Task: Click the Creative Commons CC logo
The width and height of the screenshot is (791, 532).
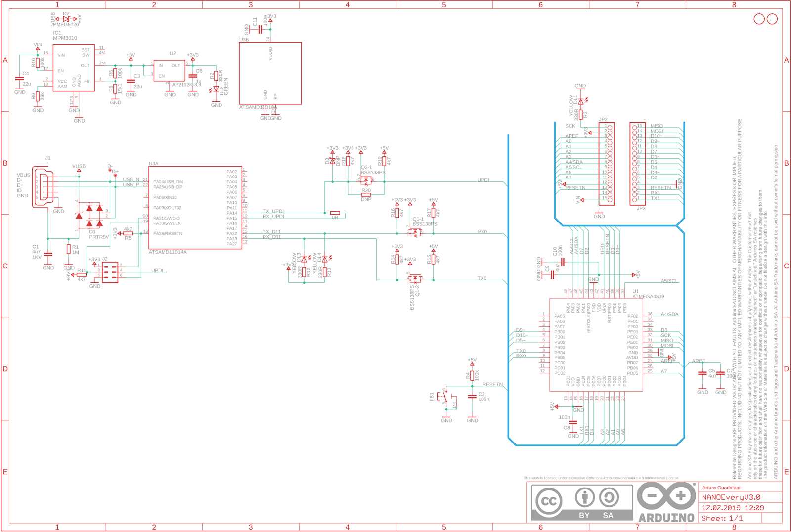Action: (549, 501)
